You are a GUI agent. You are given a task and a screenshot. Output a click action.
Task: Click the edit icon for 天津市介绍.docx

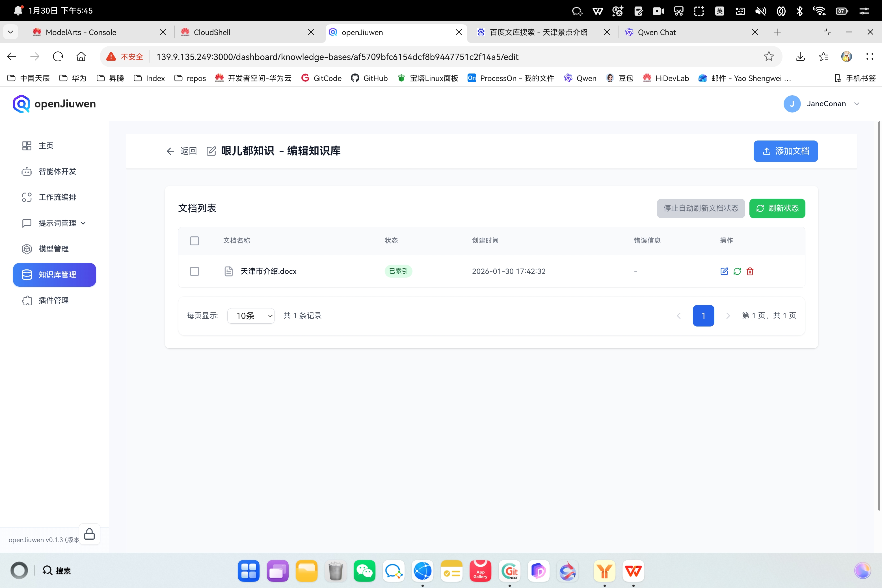pos(724,271)
